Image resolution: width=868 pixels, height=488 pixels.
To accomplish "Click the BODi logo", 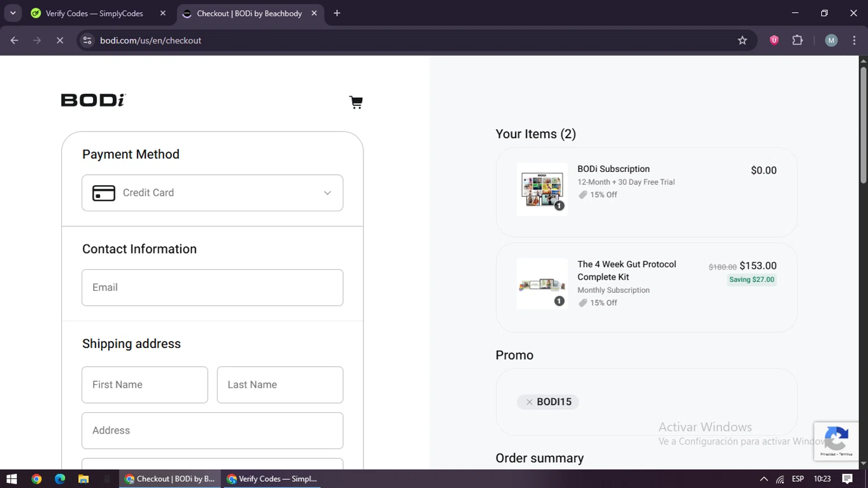I will tap(93, 100).
